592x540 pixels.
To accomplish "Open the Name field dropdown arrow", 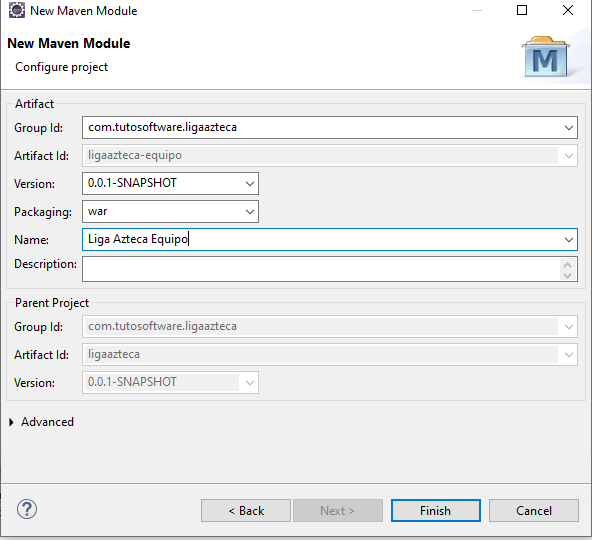I will 569,239.
